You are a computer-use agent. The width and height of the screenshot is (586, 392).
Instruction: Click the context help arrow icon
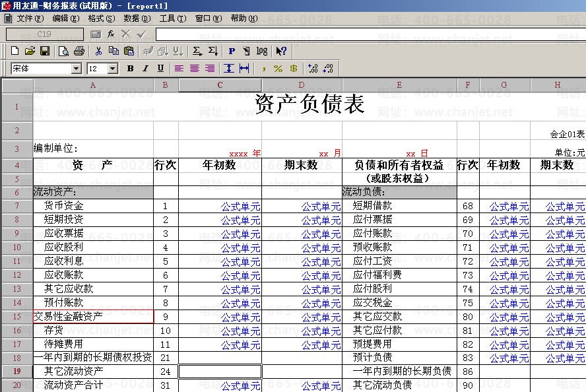pos(281,51)
